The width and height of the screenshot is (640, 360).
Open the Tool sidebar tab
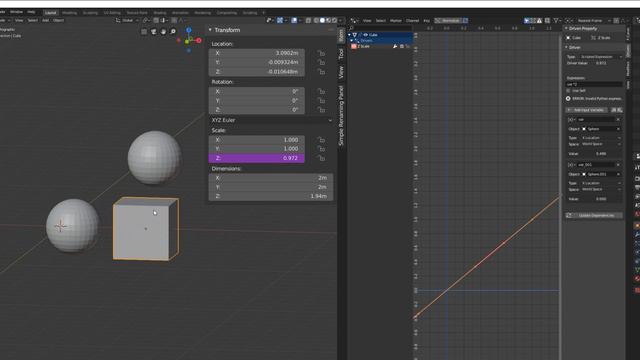pos(341,54)
